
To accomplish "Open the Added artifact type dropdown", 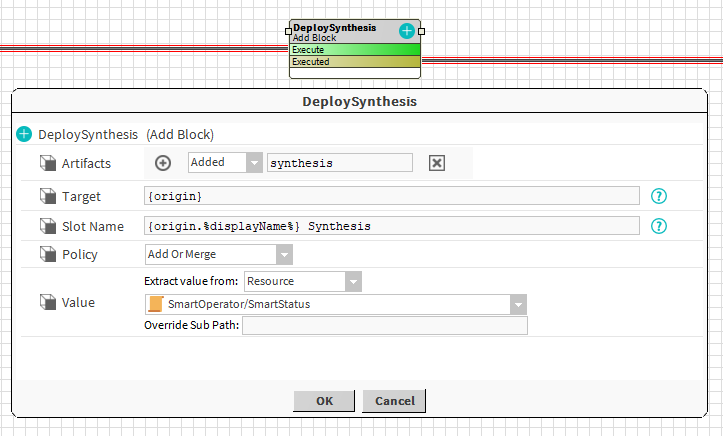I will [253, 163].
